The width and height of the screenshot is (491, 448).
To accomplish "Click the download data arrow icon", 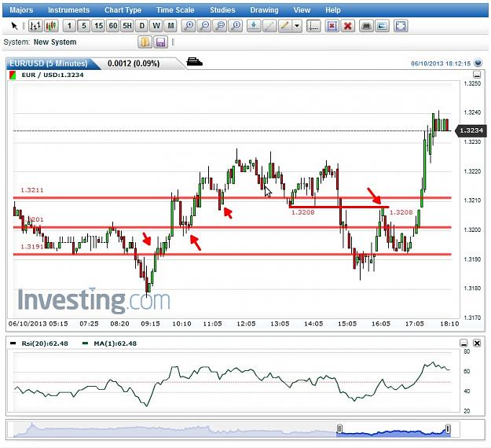I will click(x=254, y=26).
